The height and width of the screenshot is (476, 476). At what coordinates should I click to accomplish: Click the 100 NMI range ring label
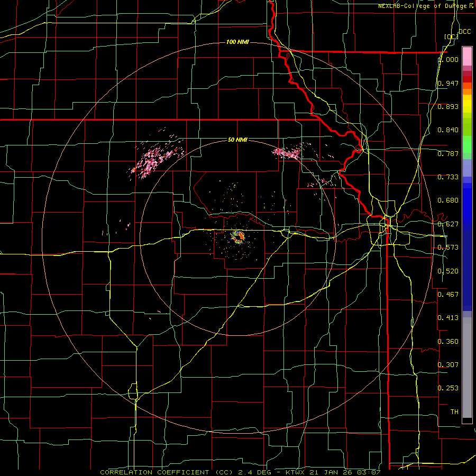click(237, 42)
